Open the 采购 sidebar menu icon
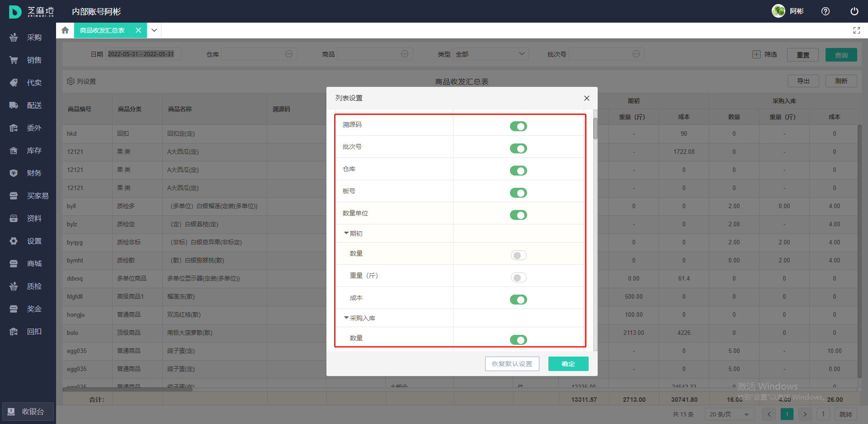The image size is (868, 424). [x=14, y=37]
